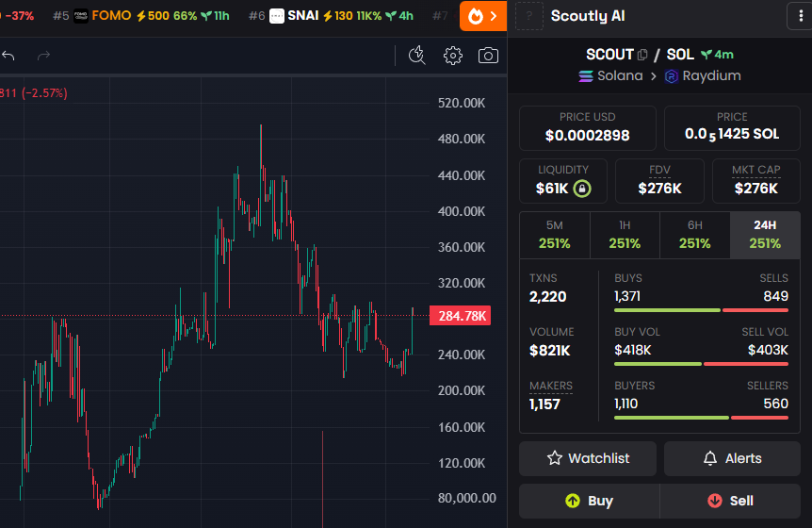The height and width of the screenshot is (528, 812).
Task: Click the FOMO token logo
Action: (81, 16)
